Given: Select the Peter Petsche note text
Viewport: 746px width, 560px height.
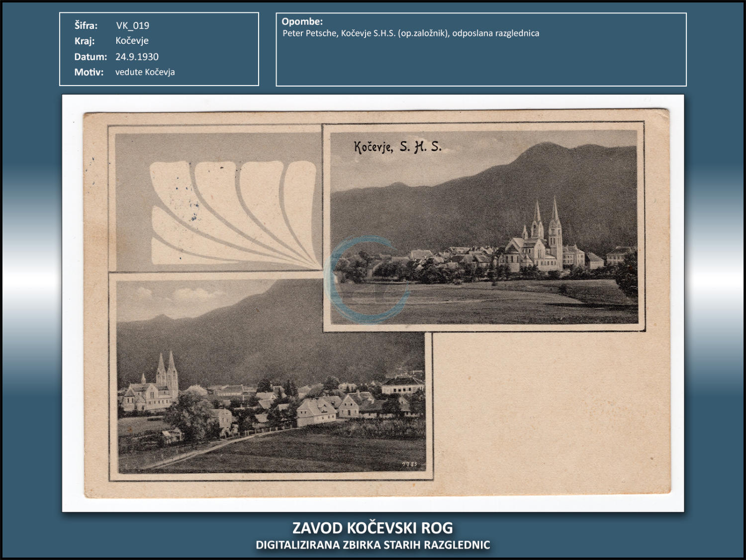Looking at the screenshot, I should click(x=410, y=33).
